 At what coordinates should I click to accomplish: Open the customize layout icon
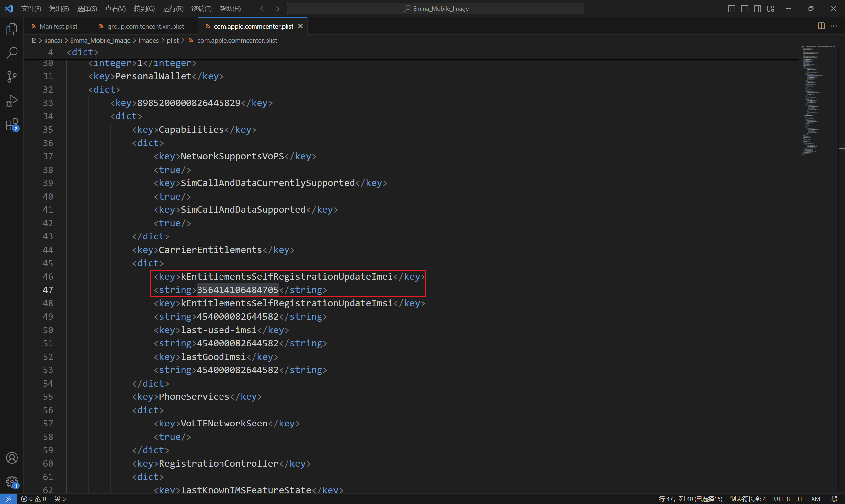click(771, 9)
